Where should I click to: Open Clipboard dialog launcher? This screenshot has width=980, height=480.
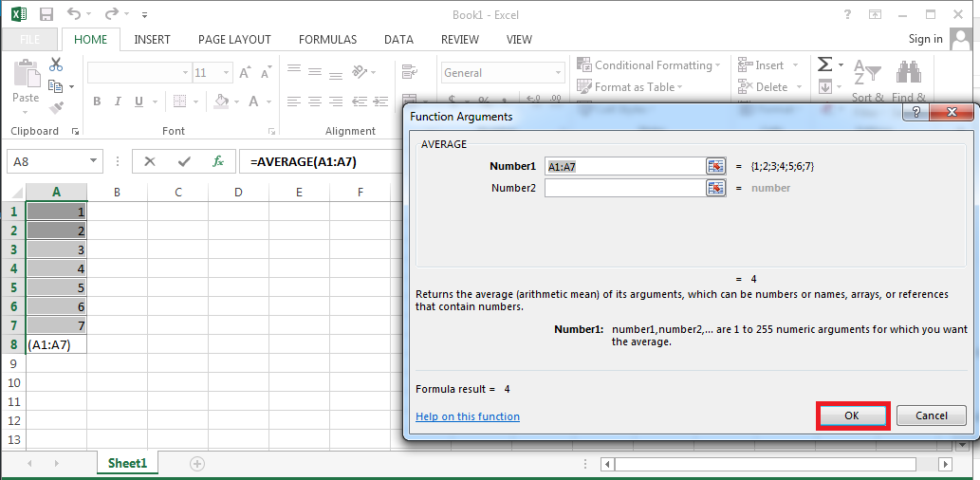tap(75, 131)
